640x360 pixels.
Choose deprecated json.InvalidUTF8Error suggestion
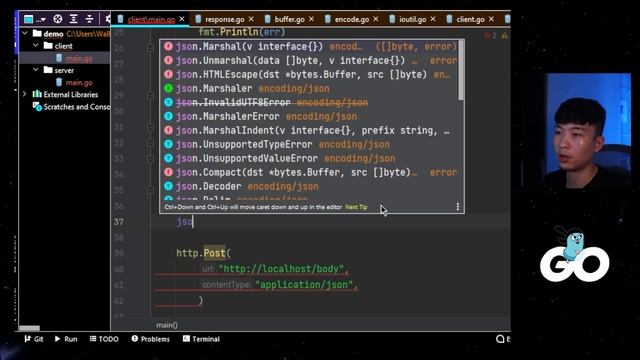[x=309, y=102]
